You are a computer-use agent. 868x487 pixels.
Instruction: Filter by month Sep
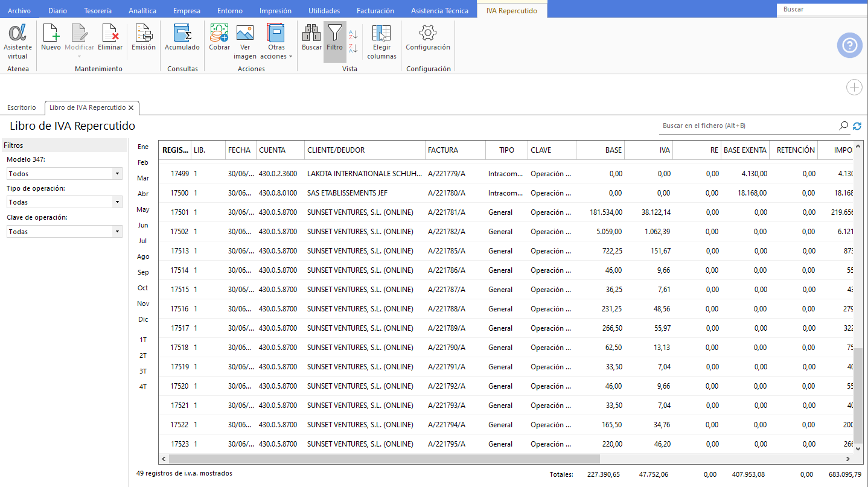[143, 272]
